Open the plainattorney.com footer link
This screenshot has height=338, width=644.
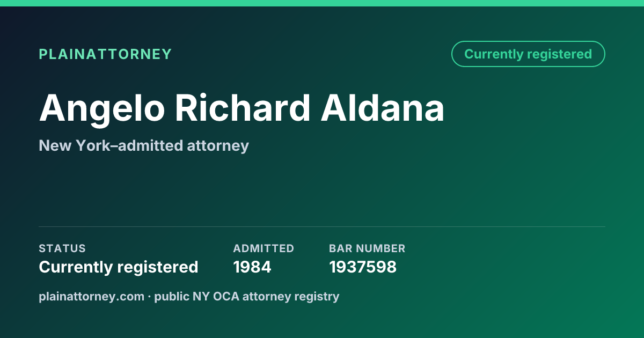coord(92,296)
